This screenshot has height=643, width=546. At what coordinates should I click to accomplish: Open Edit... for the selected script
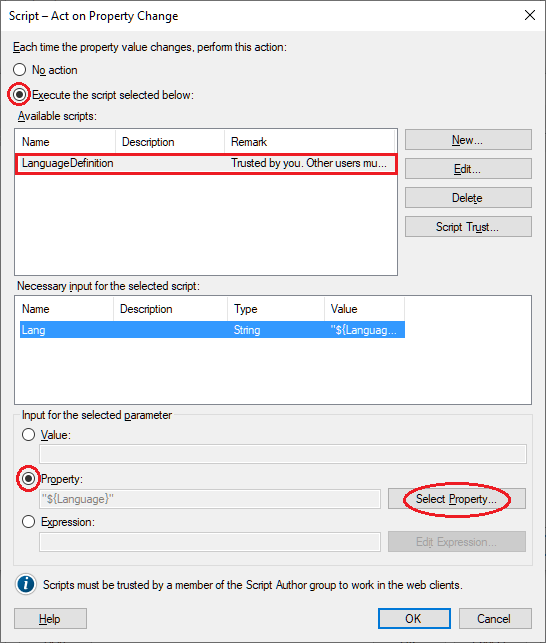pyautogui.click(x=468, y=169)
